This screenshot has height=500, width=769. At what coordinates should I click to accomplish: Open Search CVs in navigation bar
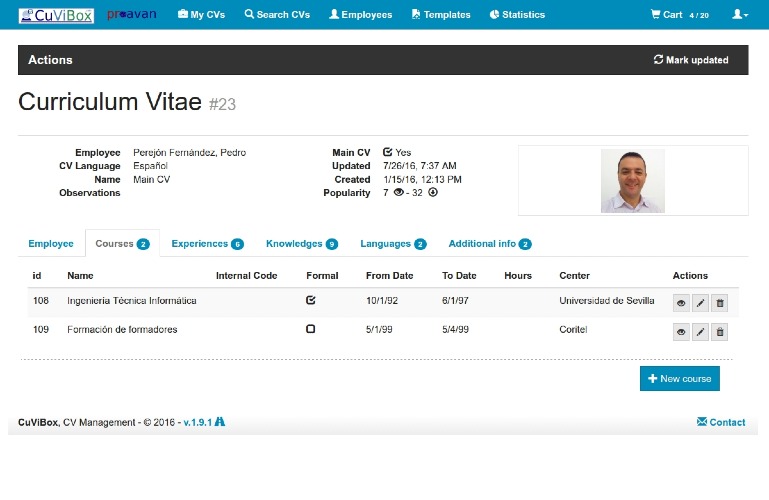coord(277,15)
